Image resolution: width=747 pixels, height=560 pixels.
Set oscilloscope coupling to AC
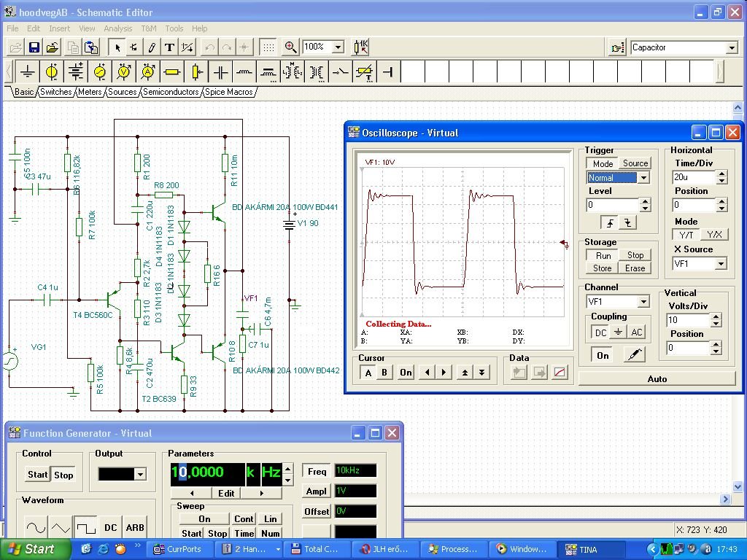(x=637, y=332)
